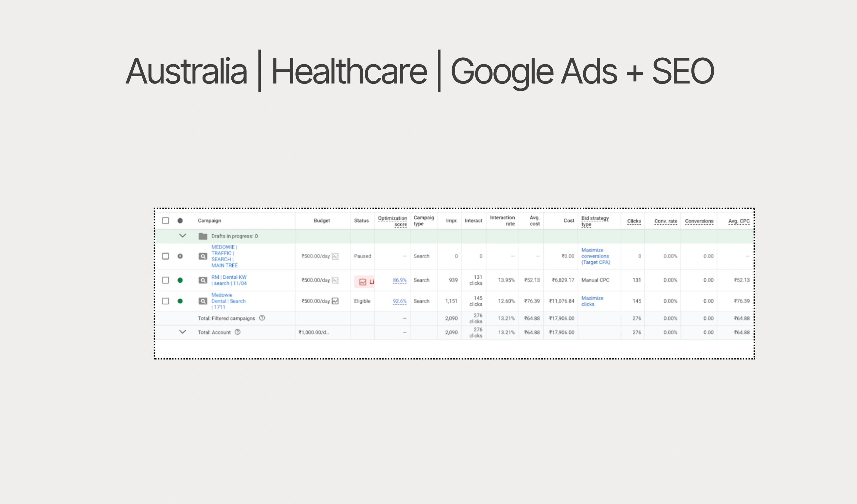The image size is (857, 504).
Task: Open help icon beside Total: Account
Action: pos(238,332)
